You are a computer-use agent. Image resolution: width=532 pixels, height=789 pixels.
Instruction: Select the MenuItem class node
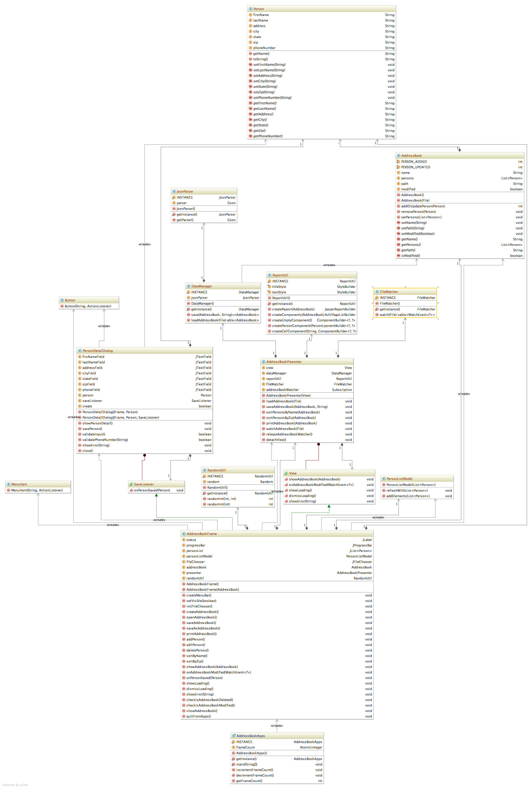19,484
